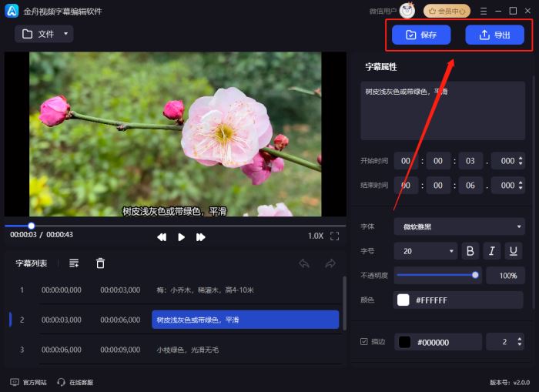Click row 3 end time 00:00:09,000
539x392 pixels.
click(x=120, y=350)
